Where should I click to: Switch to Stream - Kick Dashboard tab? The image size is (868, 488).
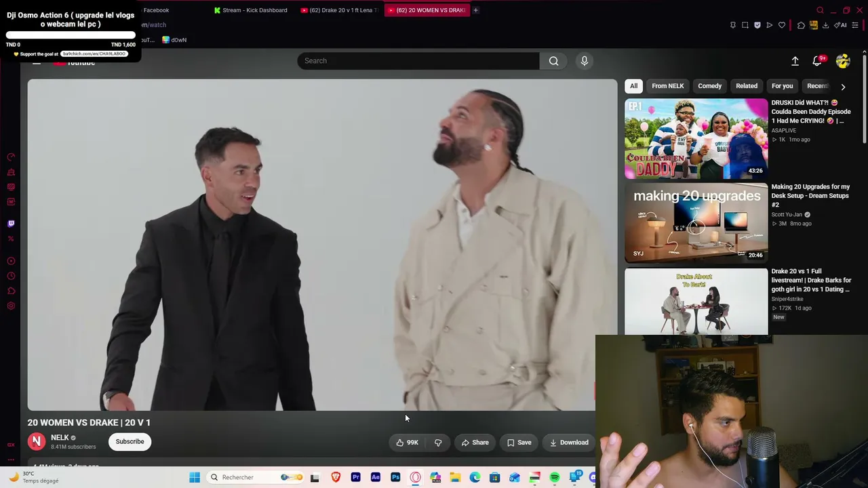pos(251,10)
